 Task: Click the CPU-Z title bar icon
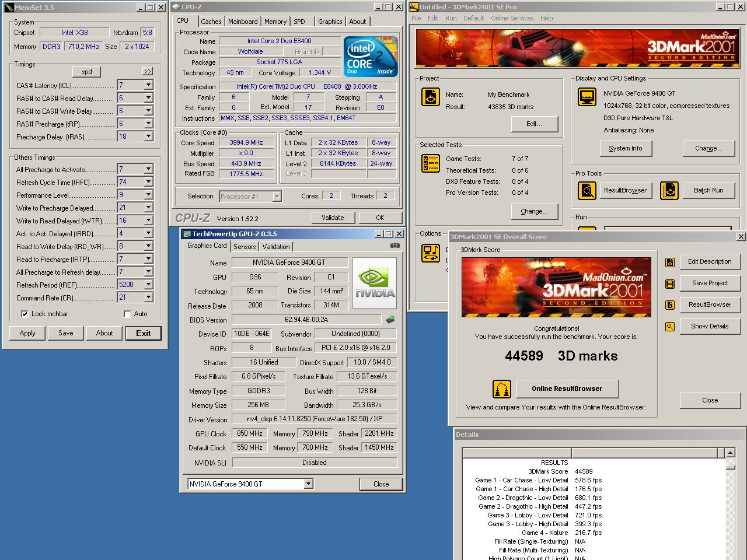pyautogui.click(x=176, y=7)
